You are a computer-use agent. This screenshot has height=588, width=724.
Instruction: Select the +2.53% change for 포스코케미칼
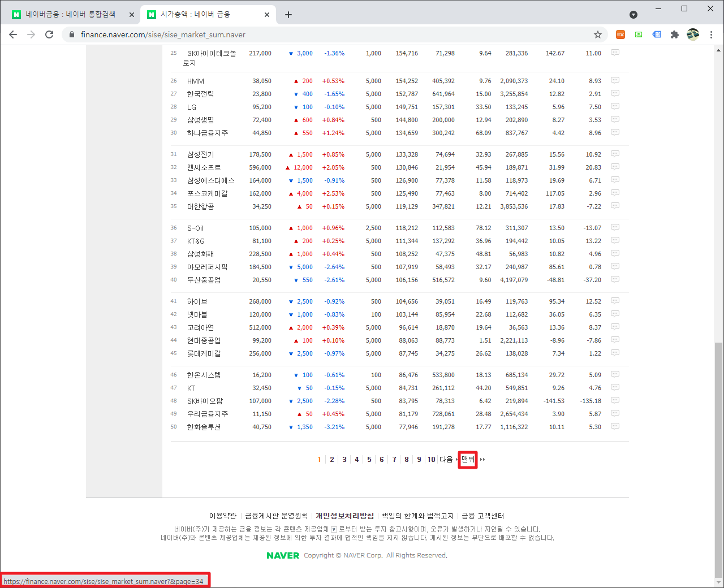[x=333, y=193]
